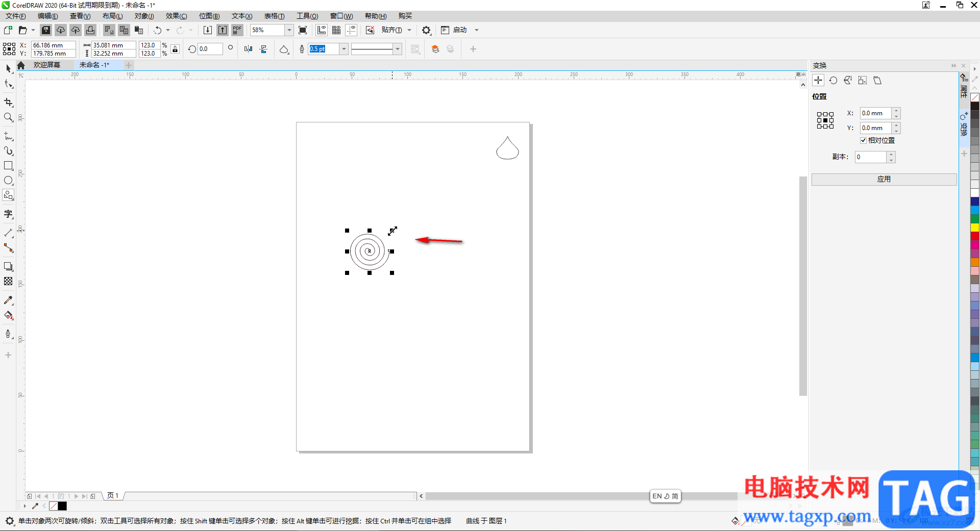980x531 pixels.
Task: Select the Artistic media tool
Action: point(8,151)
